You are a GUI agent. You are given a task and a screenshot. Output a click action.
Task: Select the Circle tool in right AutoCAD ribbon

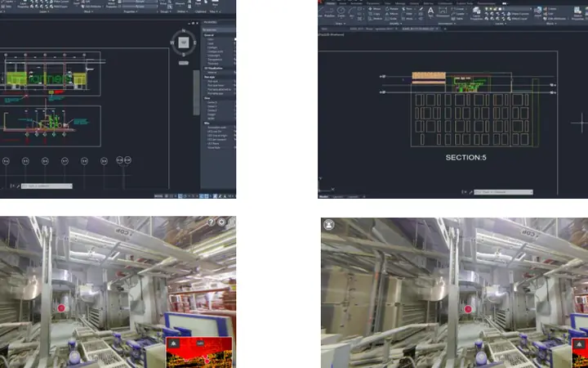[x=341, y=12]
